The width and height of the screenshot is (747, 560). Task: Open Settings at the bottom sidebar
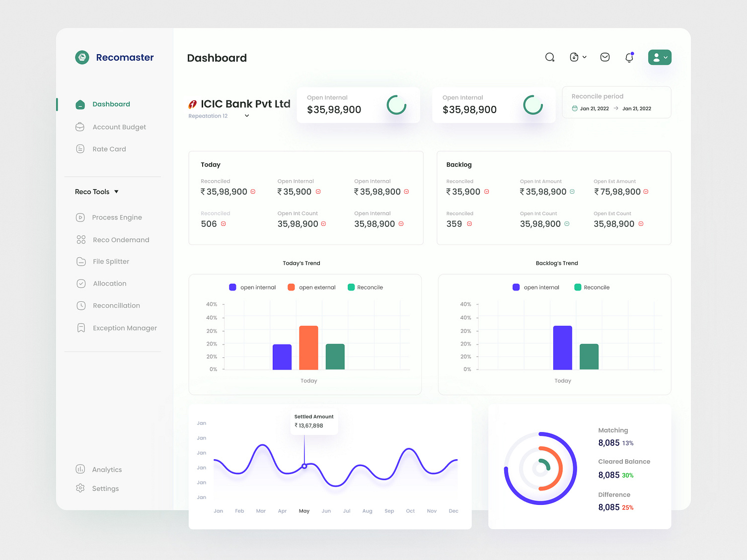tap(105, 489)
